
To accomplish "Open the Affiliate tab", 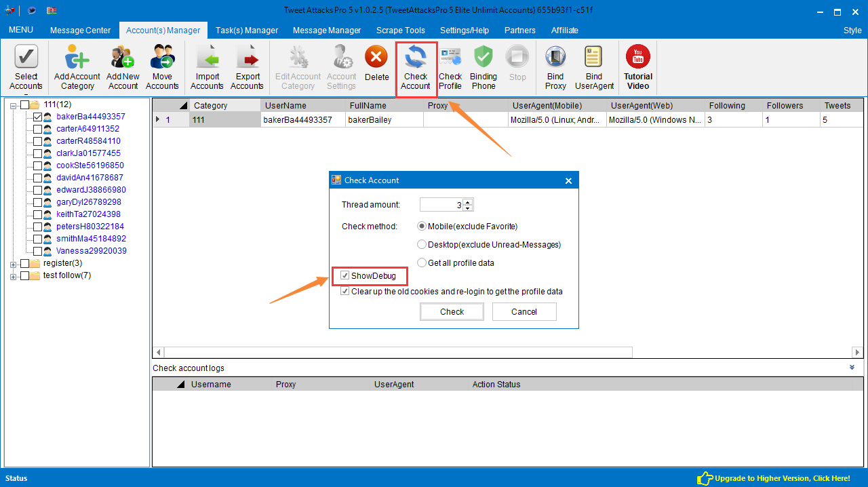I will [x=565, y=30].
